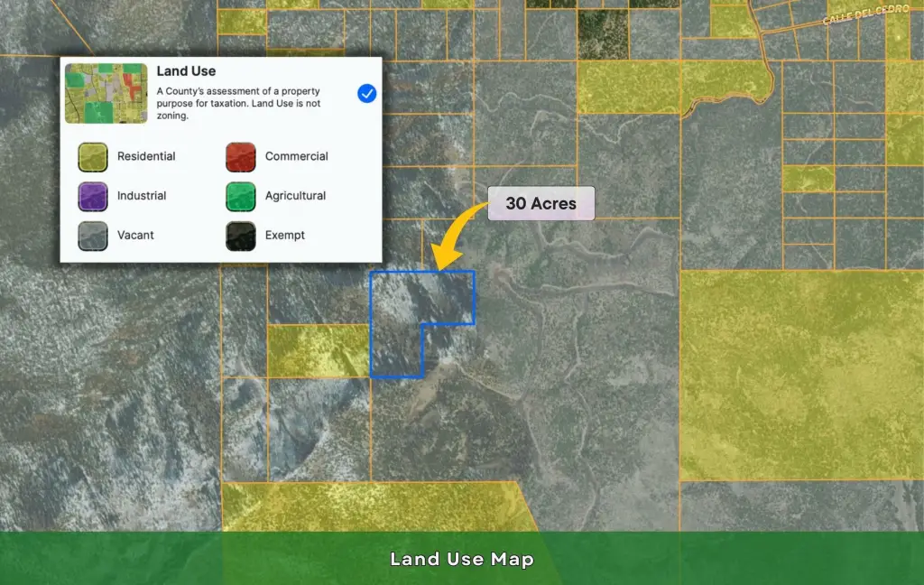924x585 pixels.
Task: Click the Calle Del Cedro road label
Action: click(863, 17)
